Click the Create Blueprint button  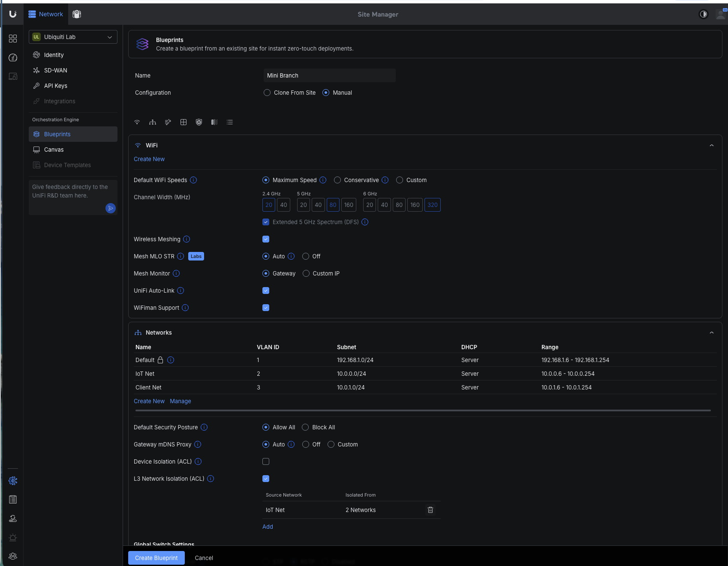pyautogui.click(x=156, y=558)
